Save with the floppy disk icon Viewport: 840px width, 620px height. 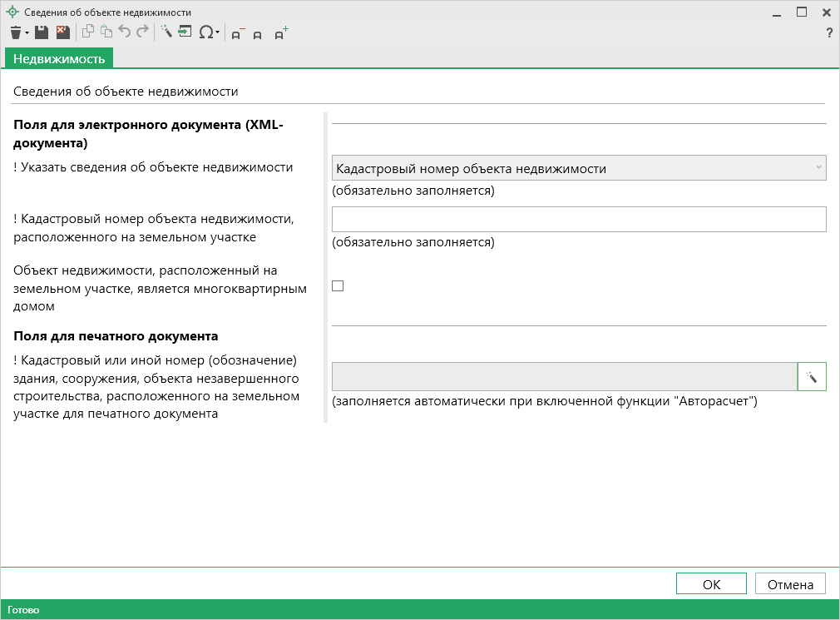click(x=42, y=32)
